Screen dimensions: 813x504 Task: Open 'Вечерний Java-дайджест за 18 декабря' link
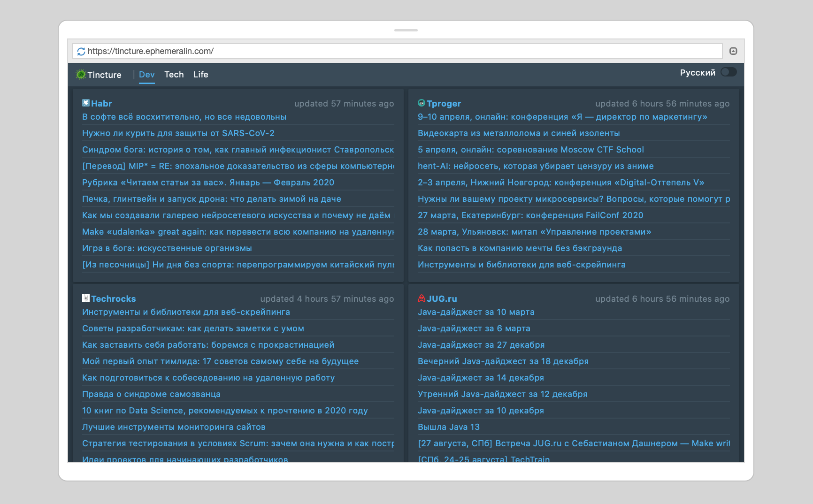[x=503, y=361]
